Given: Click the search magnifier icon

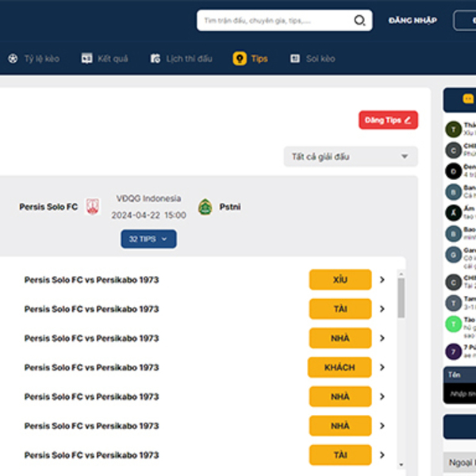Looking at the screenshot, I should (359, 21).
